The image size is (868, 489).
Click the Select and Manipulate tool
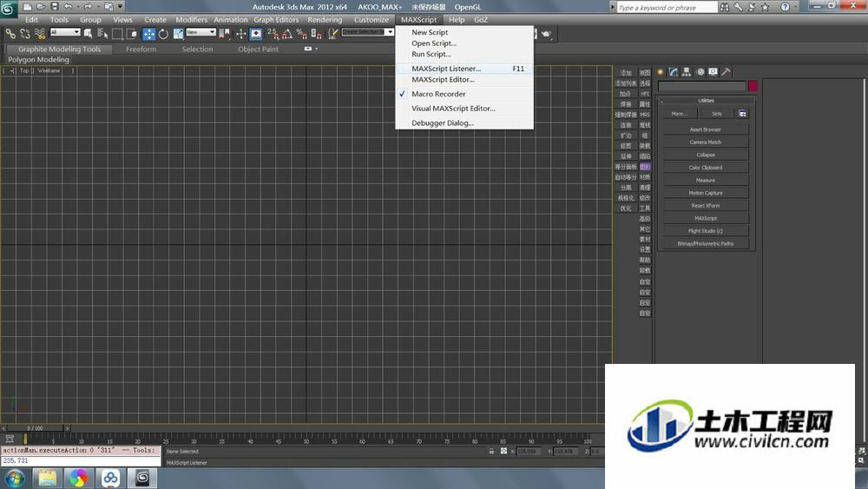pyautogui.click(x=240, y=34)
